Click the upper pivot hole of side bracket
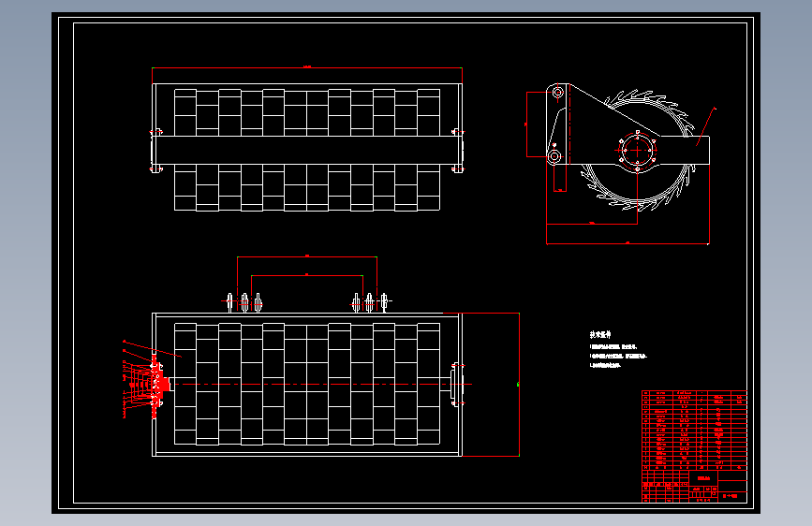Screen dimensions: 812x526 558,93
